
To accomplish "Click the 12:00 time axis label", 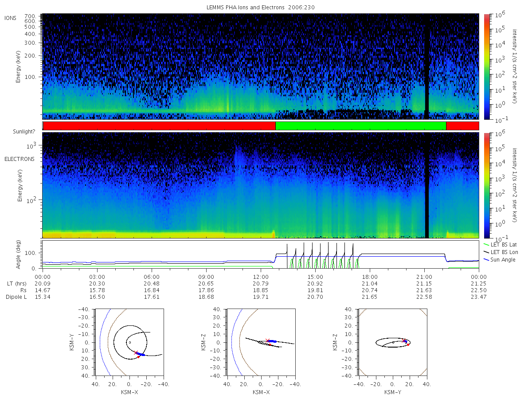I will click(x=261, y=277).
